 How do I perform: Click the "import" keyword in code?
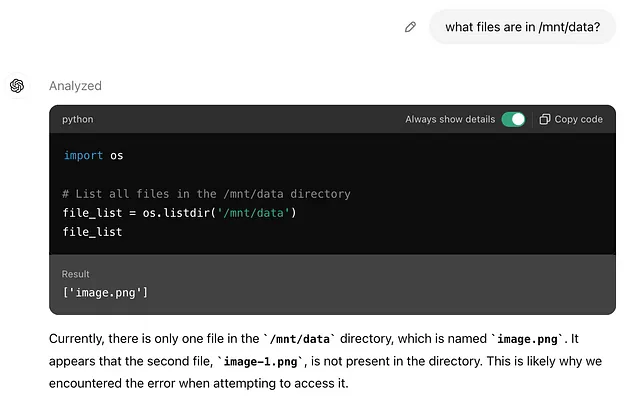point(83,155)
